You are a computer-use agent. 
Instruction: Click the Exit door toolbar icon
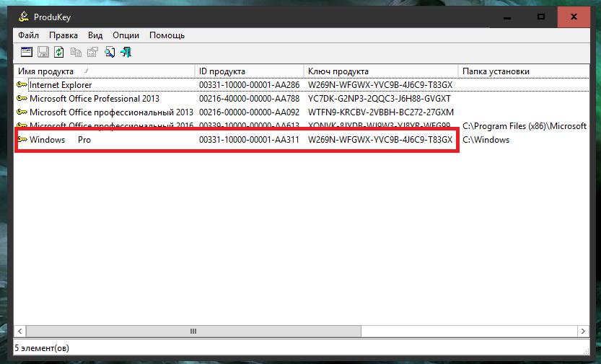coord(126,52)
